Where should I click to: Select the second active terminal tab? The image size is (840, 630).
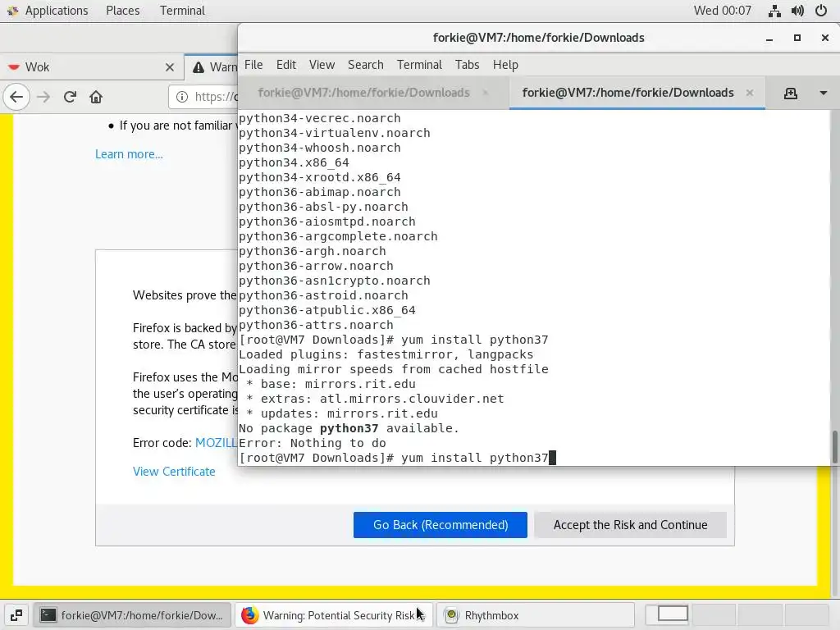[x=628, y=93]
